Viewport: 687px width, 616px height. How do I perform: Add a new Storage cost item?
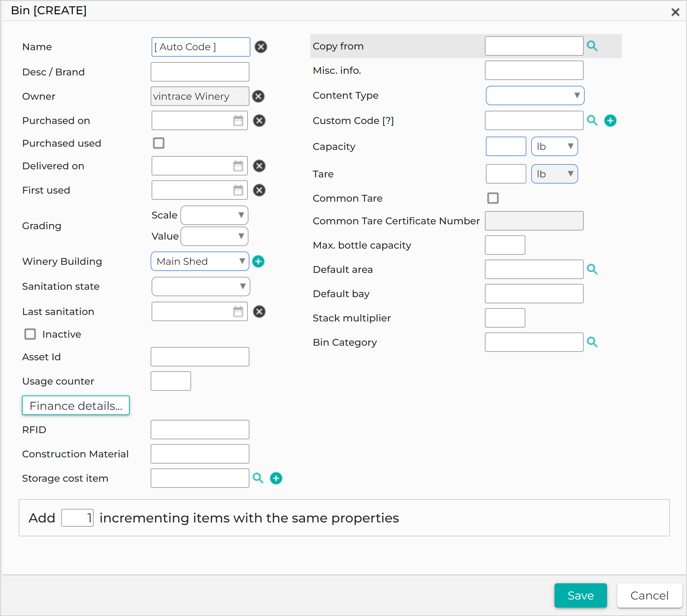[x=276, y=478]
